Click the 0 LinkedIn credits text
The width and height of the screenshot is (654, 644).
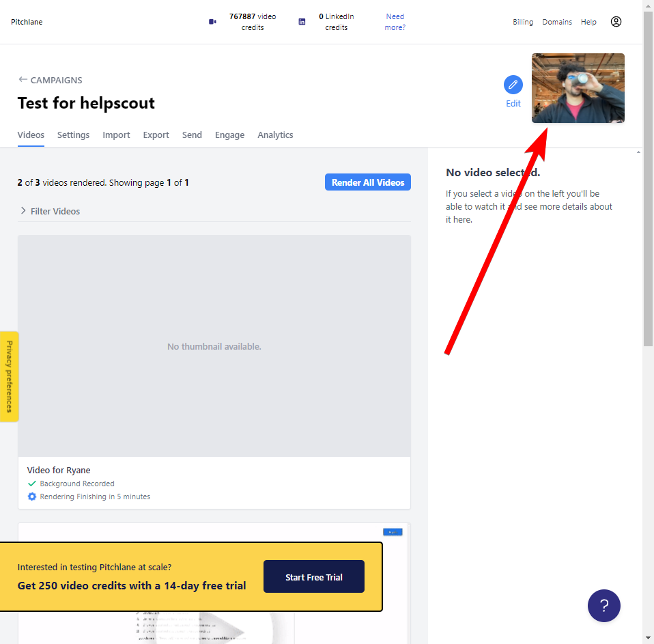point(337,22)
